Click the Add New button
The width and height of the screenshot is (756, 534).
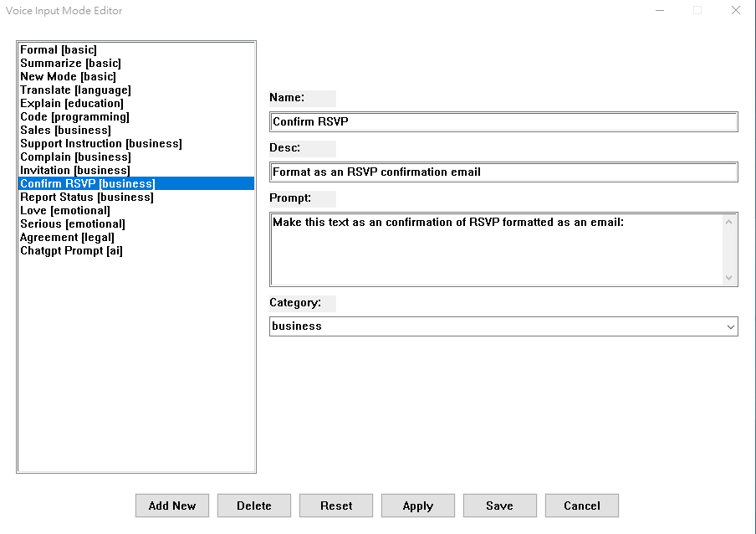(x=172, y=506)
